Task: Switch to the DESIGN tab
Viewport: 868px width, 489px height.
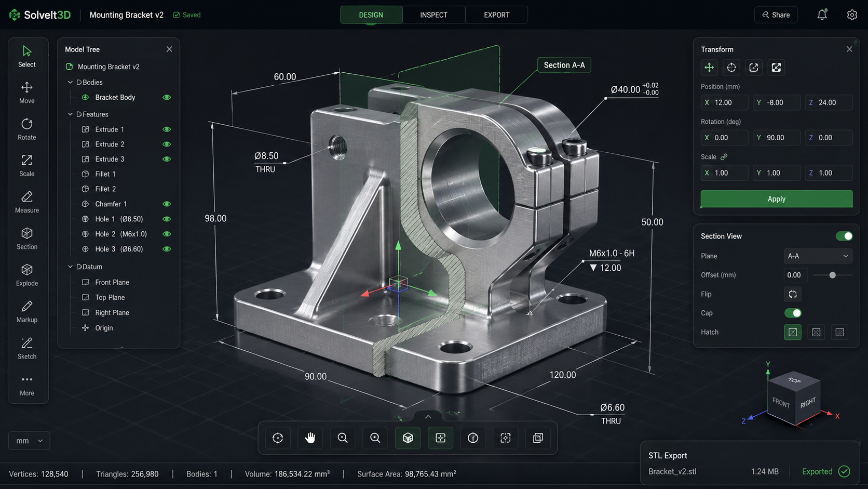Action: pos(371,15)
